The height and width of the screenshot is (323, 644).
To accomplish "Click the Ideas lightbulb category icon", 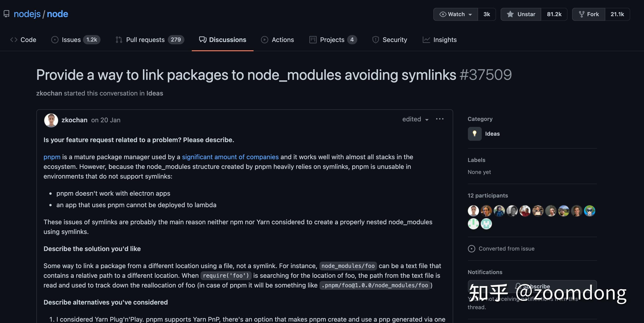I will pos(474,134).
